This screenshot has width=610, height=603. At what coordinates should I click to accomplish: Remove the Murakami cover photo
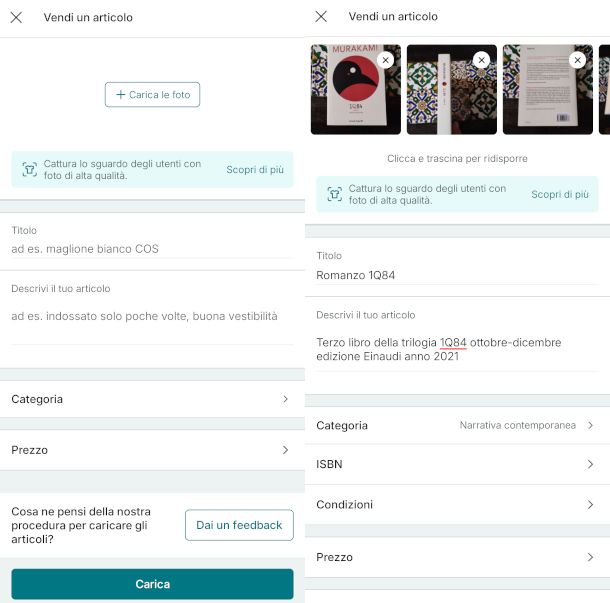pos(386,60)
